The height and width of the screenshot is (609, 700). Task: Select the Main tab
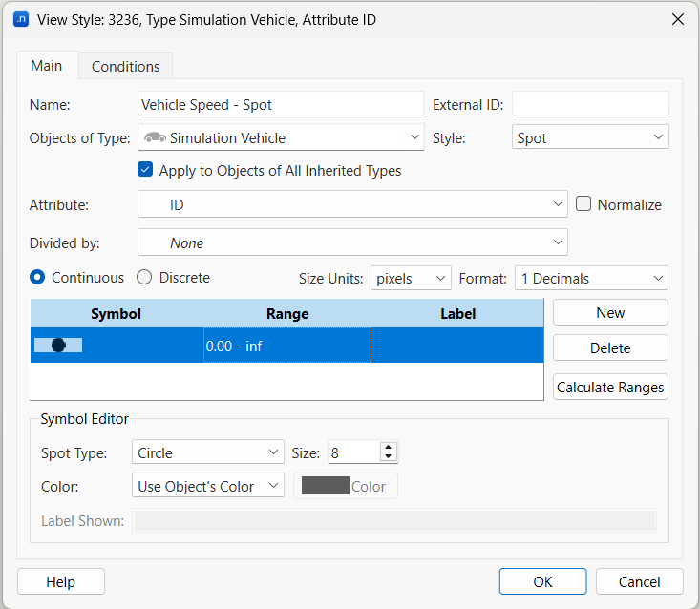click(x=46, y=66)
